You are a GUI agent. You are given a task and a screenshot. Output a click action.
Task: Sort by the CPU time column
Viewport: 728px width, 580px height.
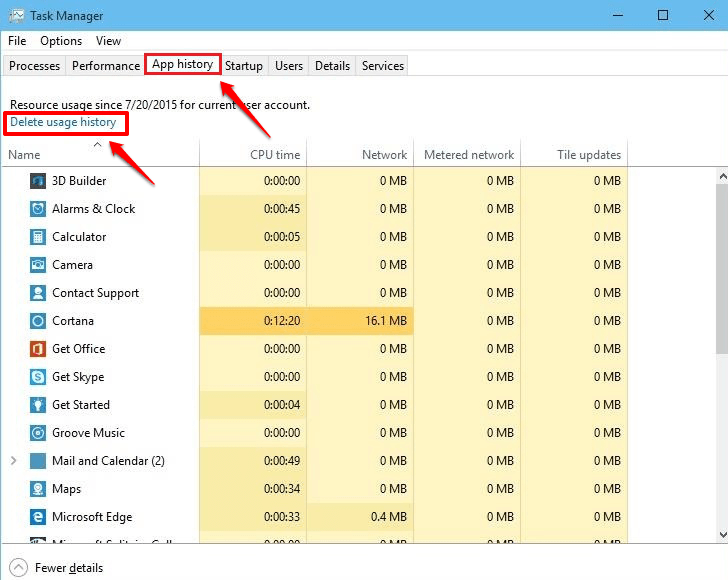coord(253,154)
